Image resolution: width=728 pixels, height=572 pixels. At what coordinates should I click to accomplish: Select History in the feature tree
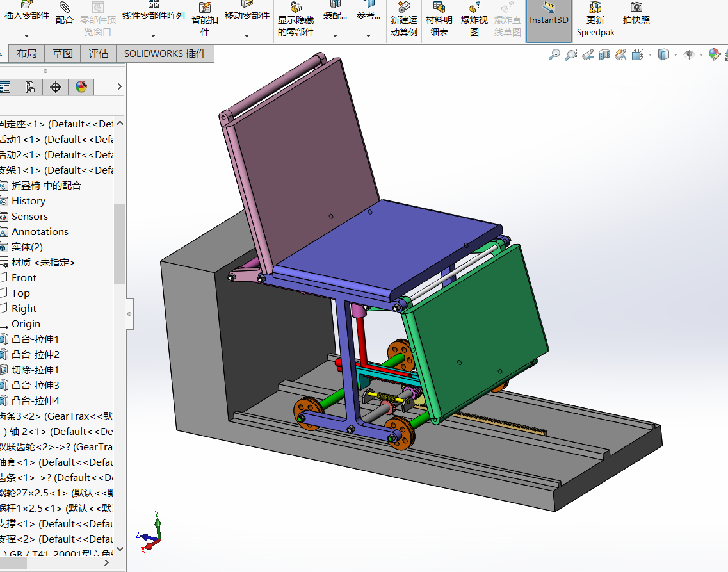coord(28,201)
